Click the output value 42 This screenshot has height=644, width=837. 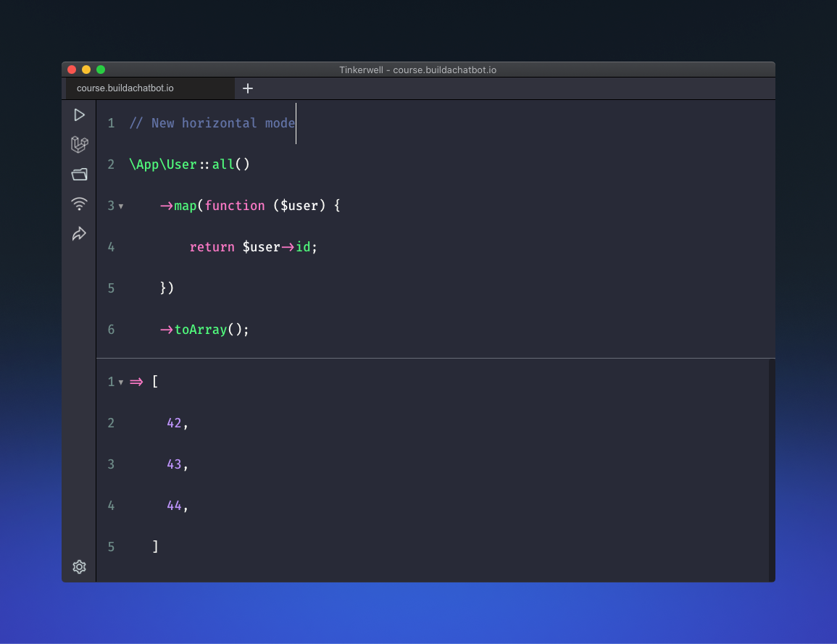coord(174,423)
